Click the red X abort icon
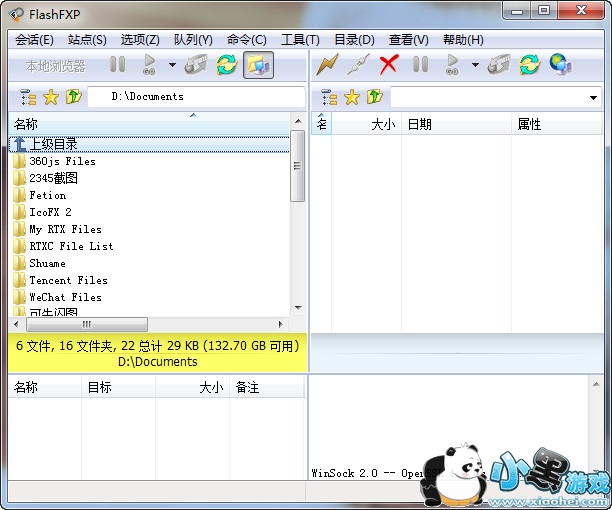 pyautogui.click(x=389, y=65)
